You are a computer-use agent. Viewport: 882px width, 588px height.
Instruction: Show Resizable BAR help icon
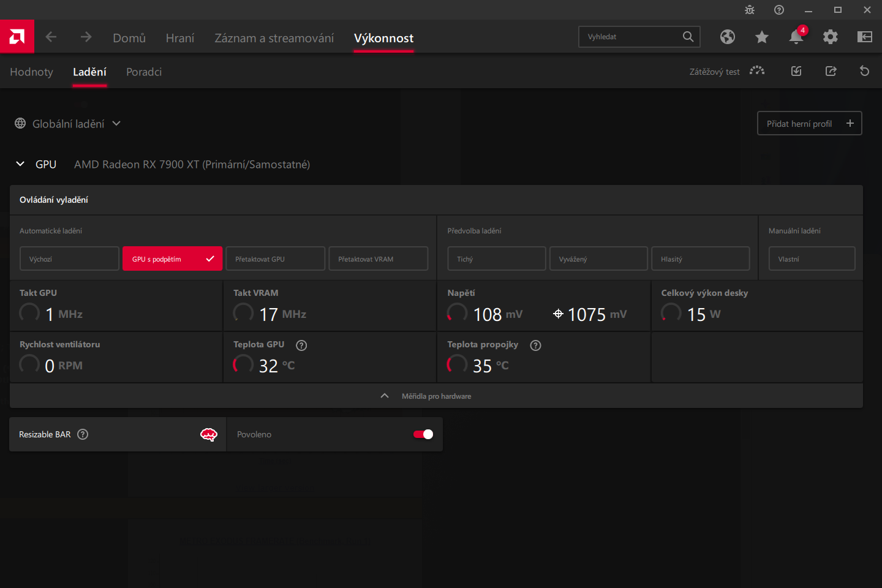click(x=83, y=434)
